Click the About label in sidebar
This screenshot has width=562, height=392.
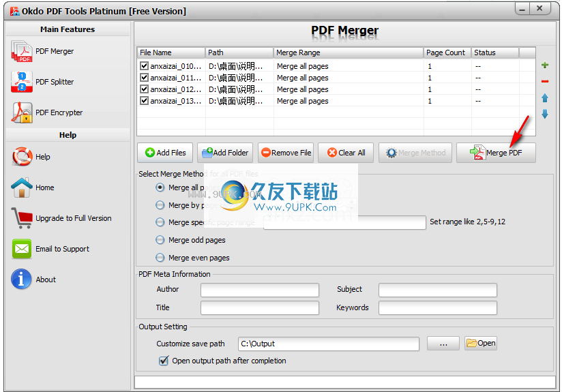point(46,280)
